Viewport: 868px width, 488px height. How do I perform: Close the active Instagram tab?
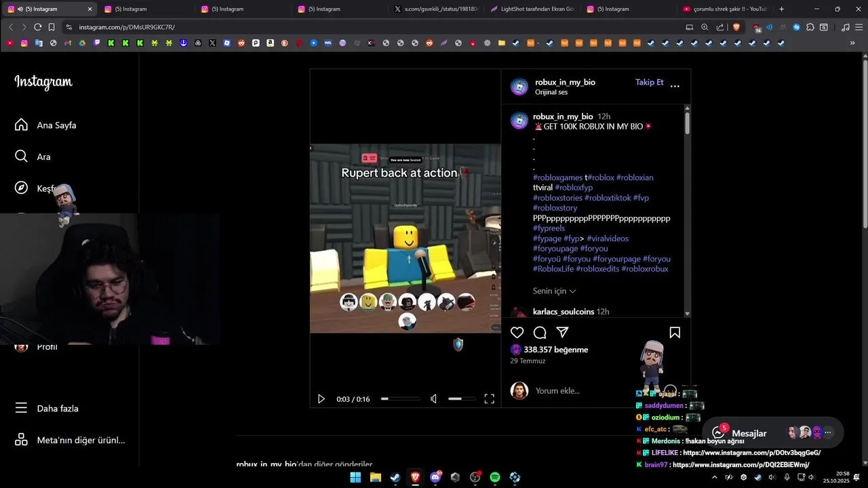[x=90, y=9]
